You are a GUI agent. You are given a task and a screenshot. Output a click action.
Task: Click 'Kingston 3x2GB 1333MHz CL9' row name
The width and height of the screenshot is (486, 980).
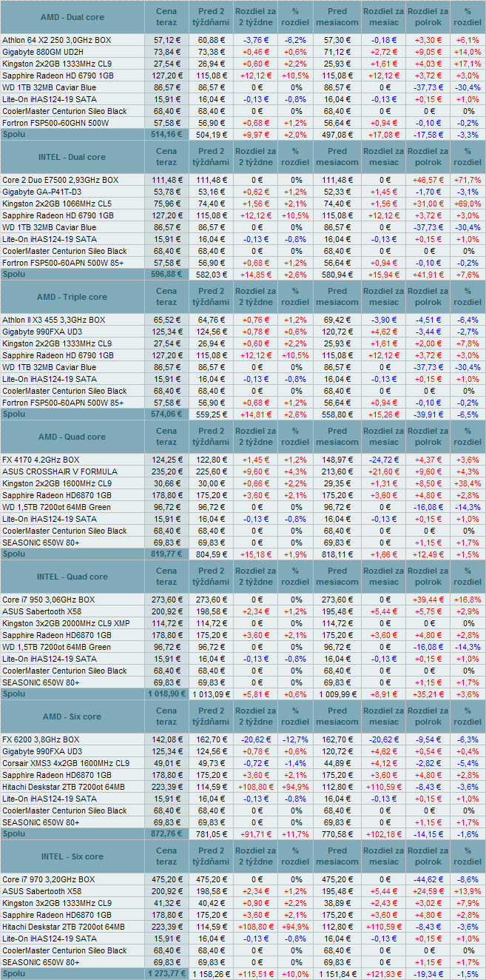pyautogui.click(x=57, y=903)
